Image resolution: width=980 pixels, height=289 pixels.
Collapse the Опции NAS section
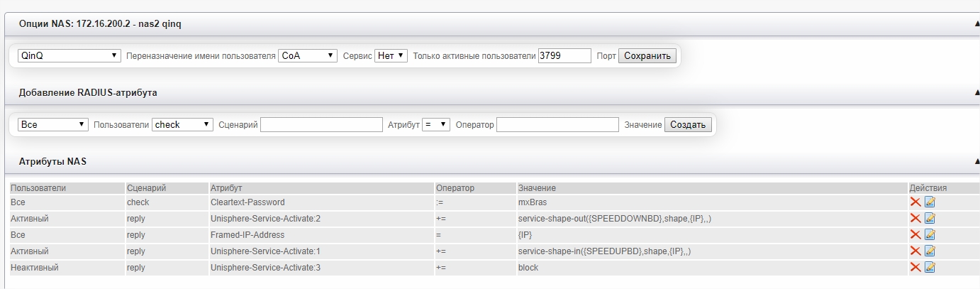tap(976, 24)
